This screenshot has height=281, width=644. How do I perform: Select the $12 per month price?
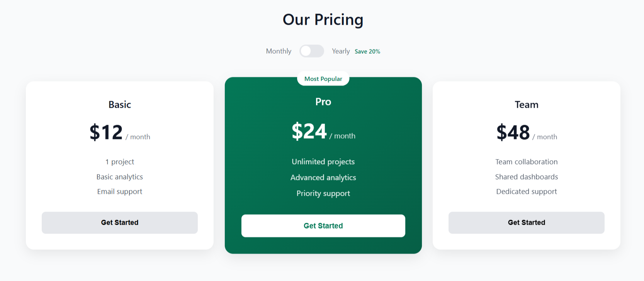(119, 133)
